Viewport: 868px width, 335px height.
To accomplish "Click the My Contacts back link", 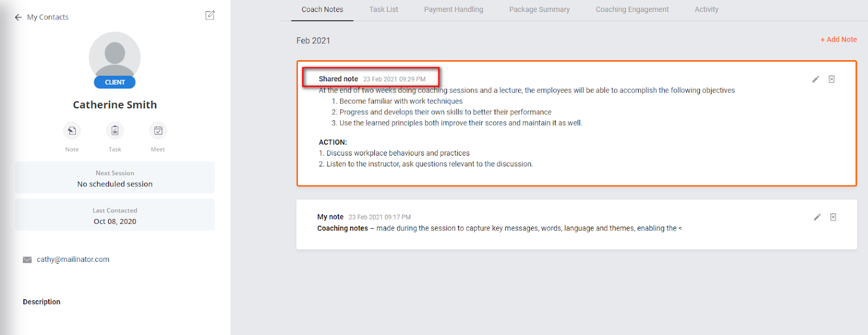I will (48, 17).
